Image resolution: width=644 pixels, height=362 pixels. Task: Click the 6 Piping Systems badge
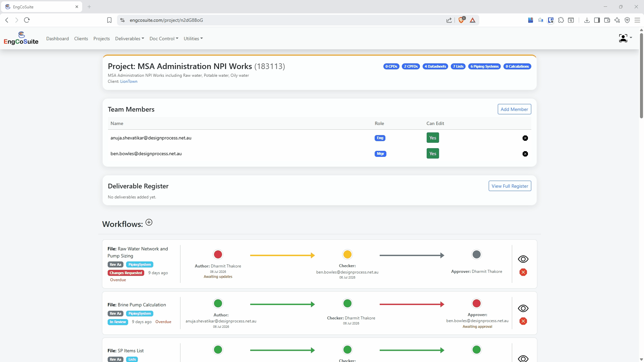pyautogui.click(x=484, y=66)
